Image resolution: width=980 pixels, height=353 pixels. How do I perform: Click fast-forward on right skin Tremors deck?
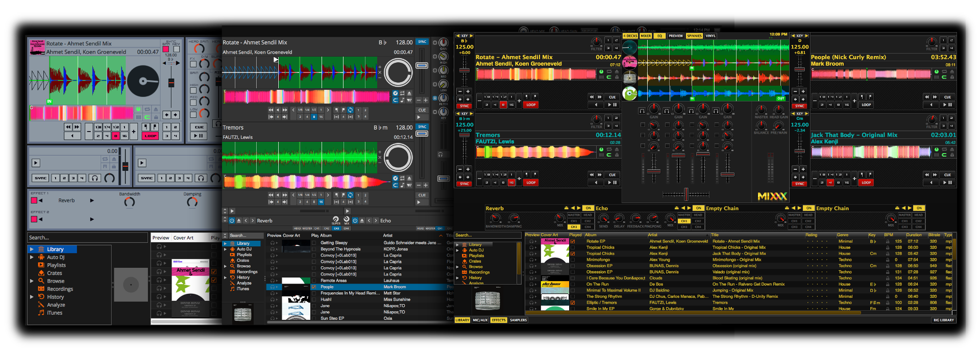(600, 174)
